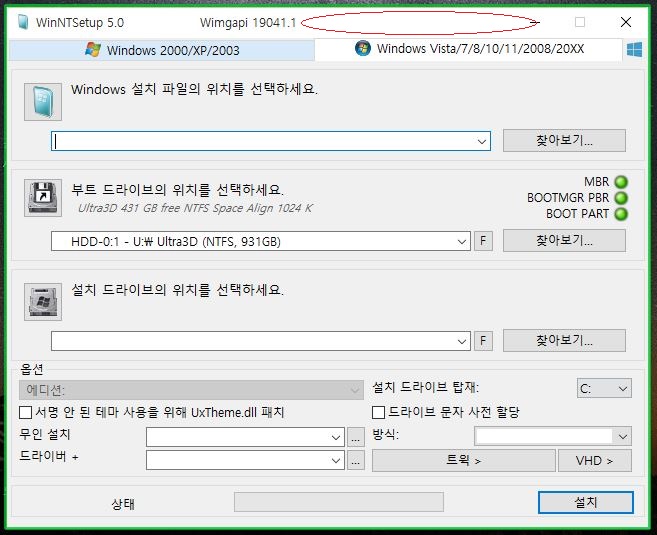Open the 에디션 dropdown
Screen dimensions: 657x535
coord(191,390)
